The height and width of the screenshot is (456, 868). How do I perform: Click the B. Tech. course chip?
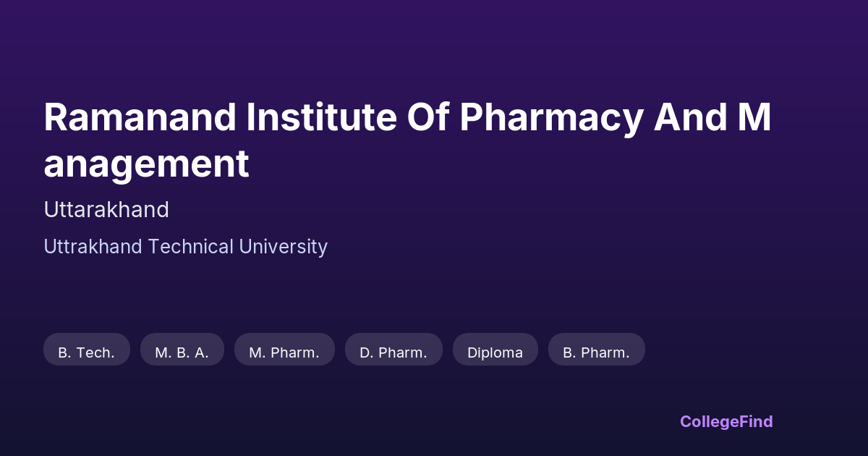(87, 352)
